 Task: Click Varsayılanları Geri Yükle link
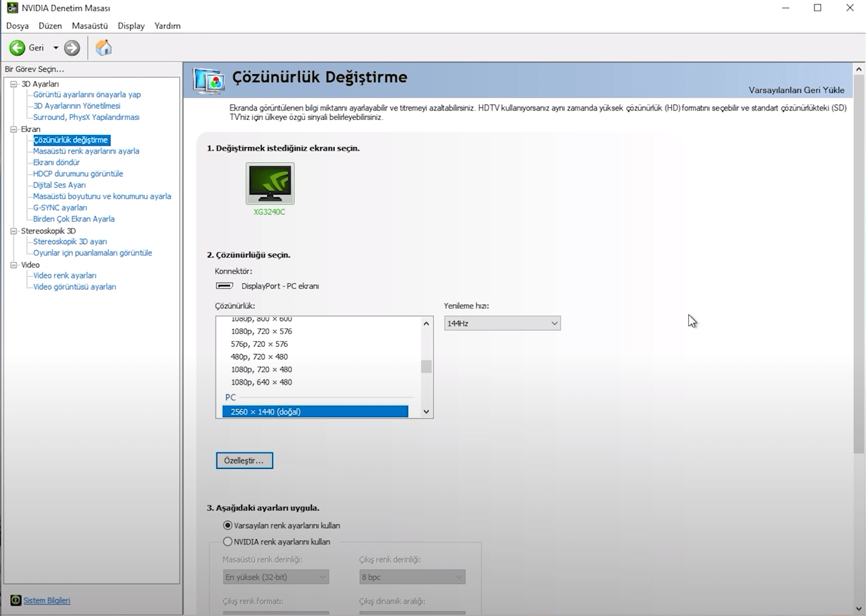coord(796,90)
